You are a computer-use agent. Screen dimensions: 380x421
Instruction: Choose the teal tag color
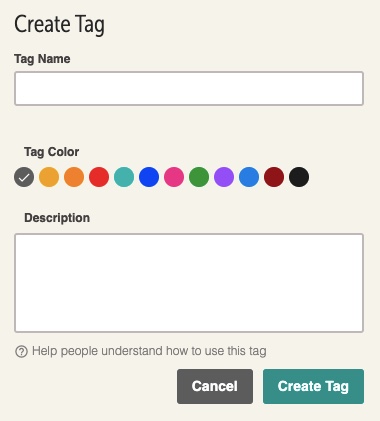pos(124,177)
